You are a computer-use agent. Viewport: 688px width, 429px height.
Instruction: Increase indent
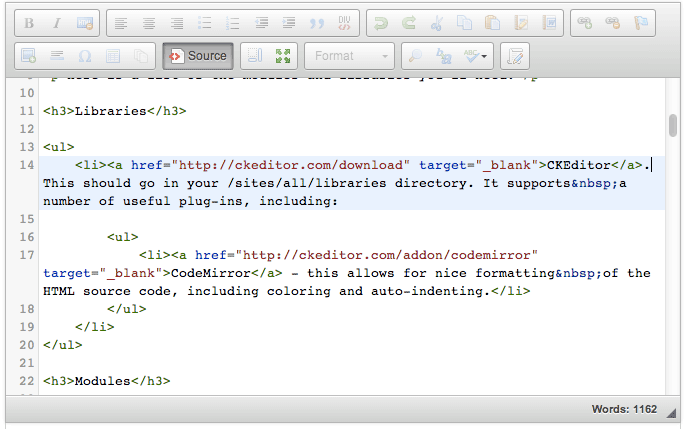coord(289,23)
